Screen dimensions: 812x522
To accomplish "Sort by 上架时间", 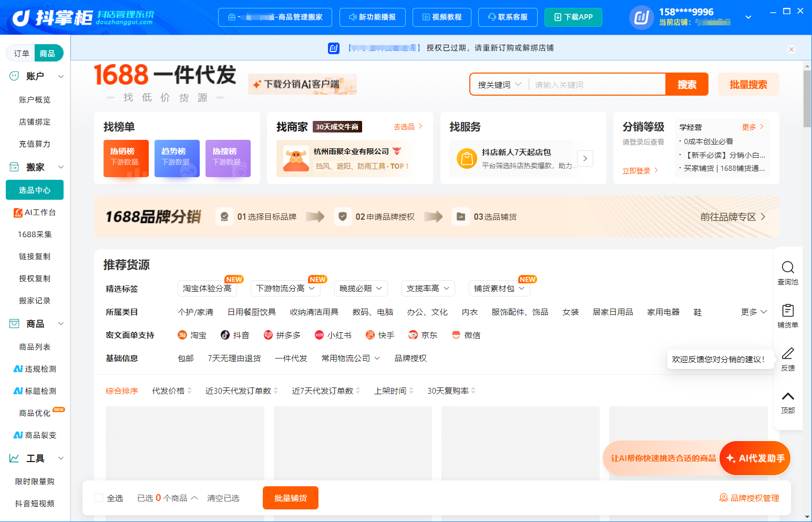I will 394,391.
